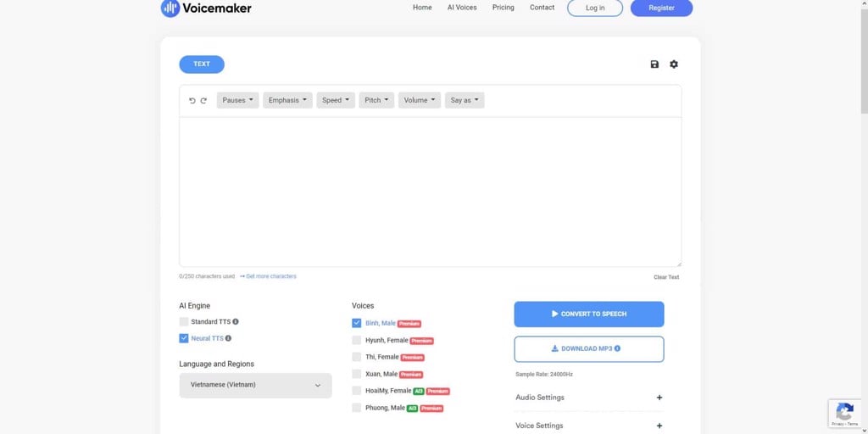The width and height of the screenshot is (868, 434).
Task: Expand the Voice Settings section
Action: coord(589,426)
